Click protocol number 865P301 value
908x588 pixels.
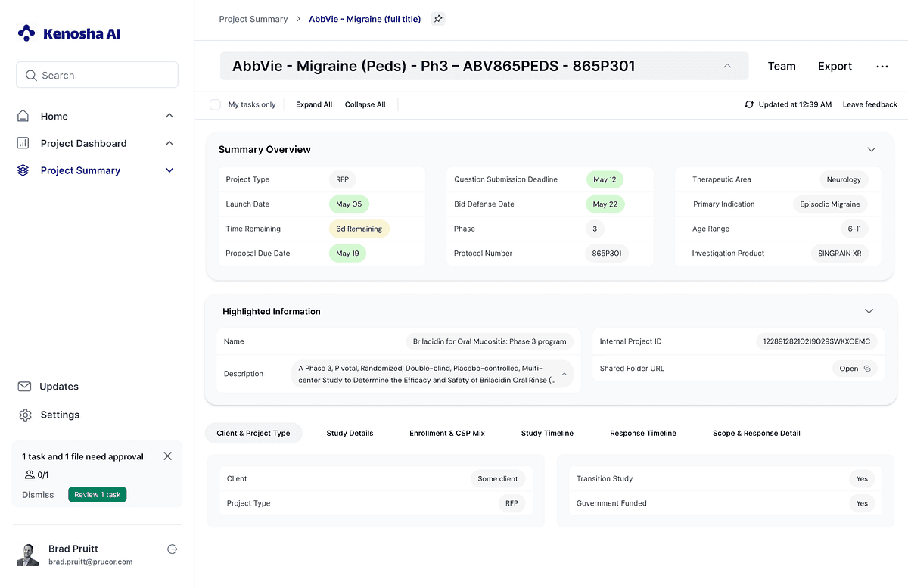pos(607,254)
